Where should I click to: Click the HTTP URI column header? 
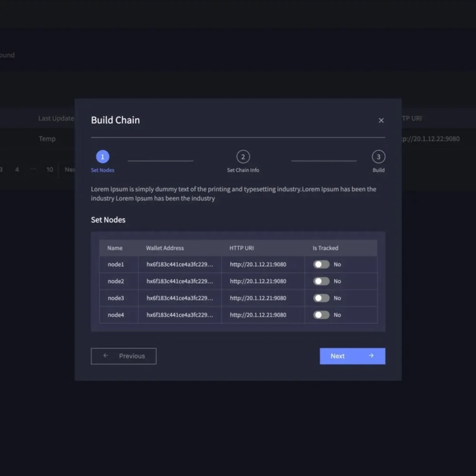coord(242,248)
